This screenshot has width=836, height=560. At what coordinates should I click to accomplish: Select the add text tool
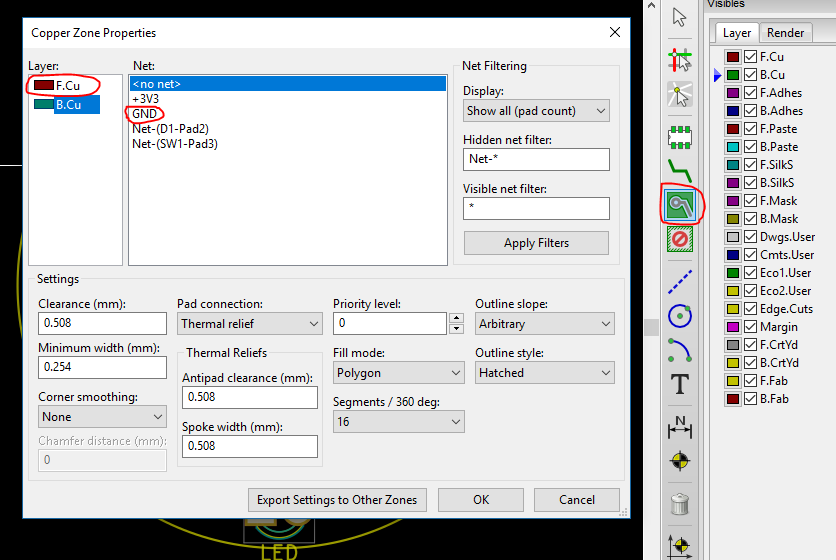[x=679, y=384]
